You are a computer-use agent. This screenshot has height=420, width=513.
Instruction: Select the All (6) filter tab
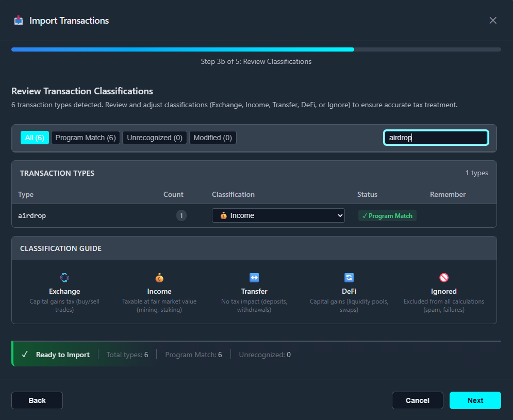pos(35,138)
